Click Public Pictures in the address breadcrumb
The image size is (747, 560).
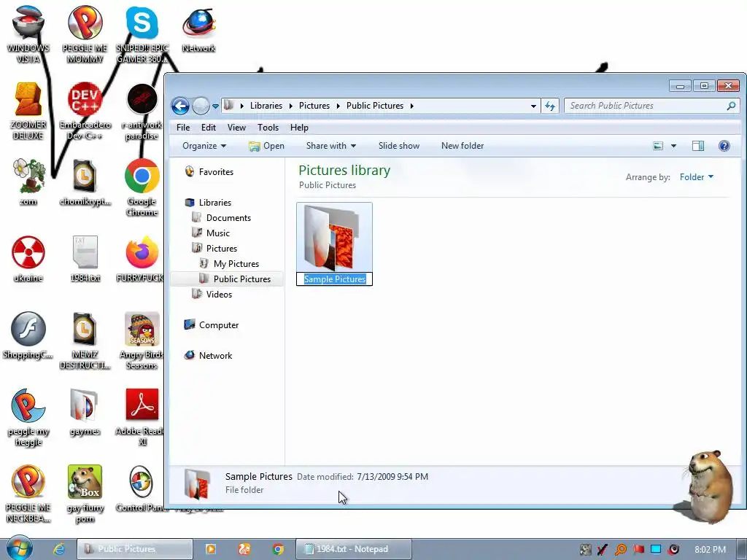point(375,106)
